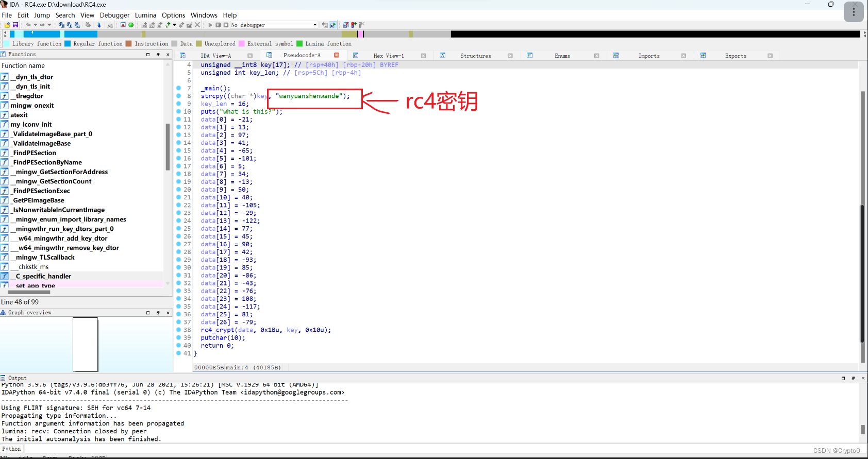Pause the process with the pause icon
The height and width of the screenshot is (459, 868).
[x=218, y=25]
